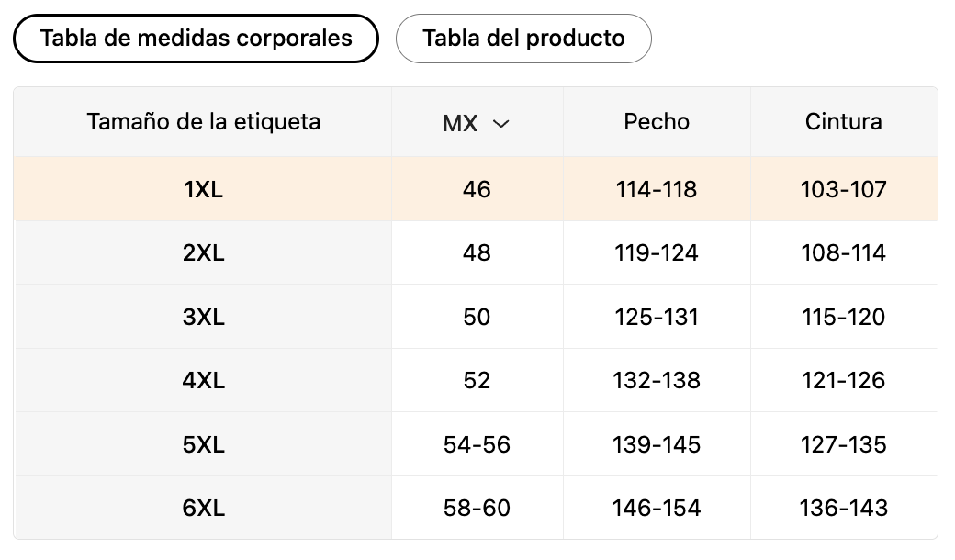
Task: Click the Tamaño de la etiqueta header
Action: [204, 122]
